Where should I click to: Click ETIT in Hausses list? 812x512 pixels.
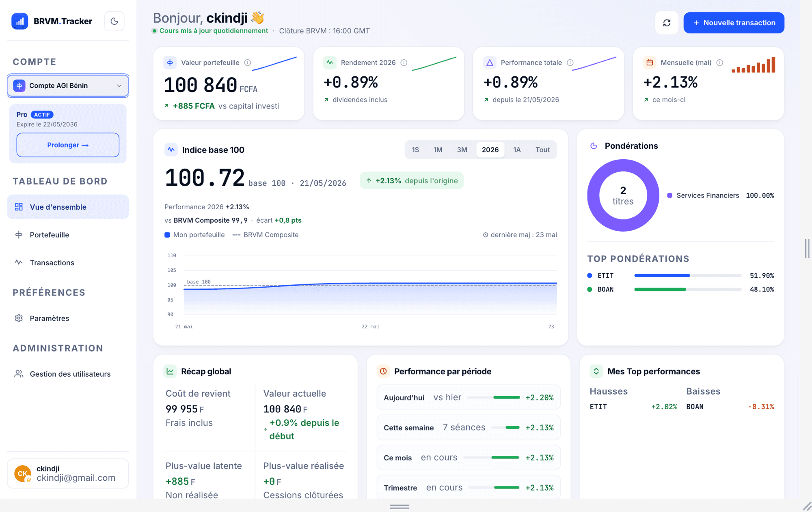(x=598, y=407)
